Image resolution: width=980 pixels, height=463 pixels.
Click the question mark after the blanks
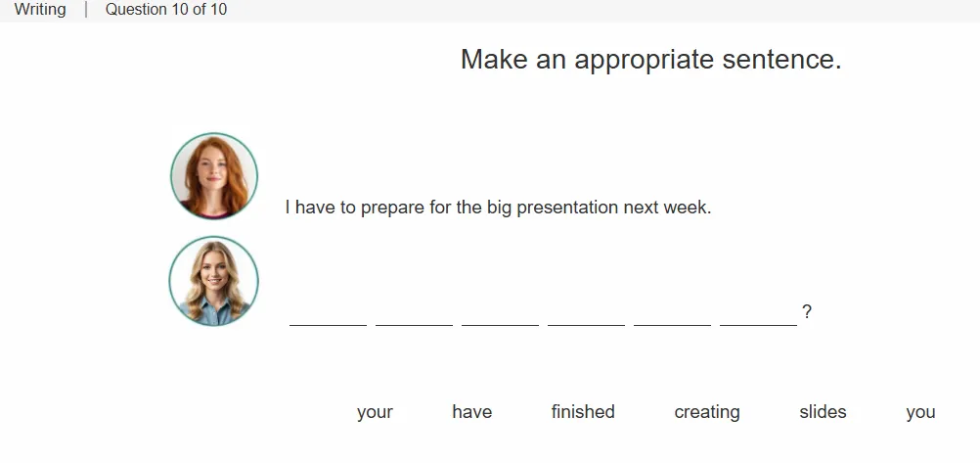coord(807,311)
